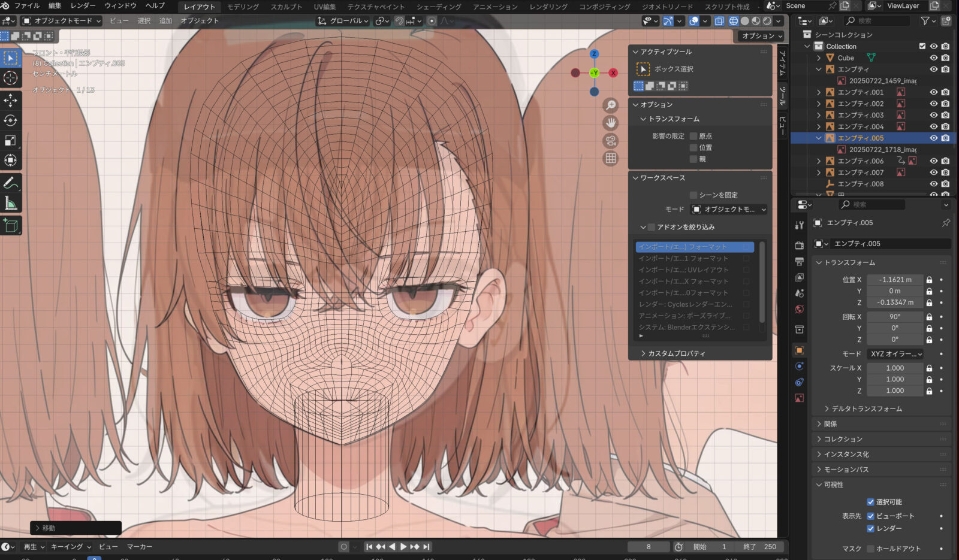Open the Object Constraints properties tab

pyautogui.click(x=799, y=382)
